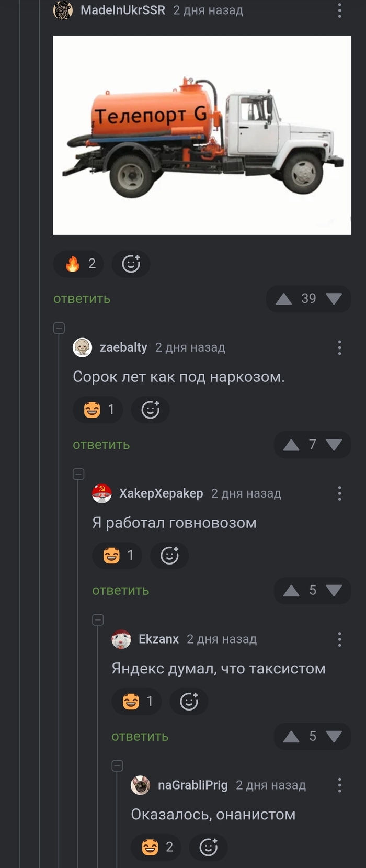Toggle laughing reaction on naGrabliPrig's comment
The width and height of the screenshot is (366, 868).
click(156, 847)
